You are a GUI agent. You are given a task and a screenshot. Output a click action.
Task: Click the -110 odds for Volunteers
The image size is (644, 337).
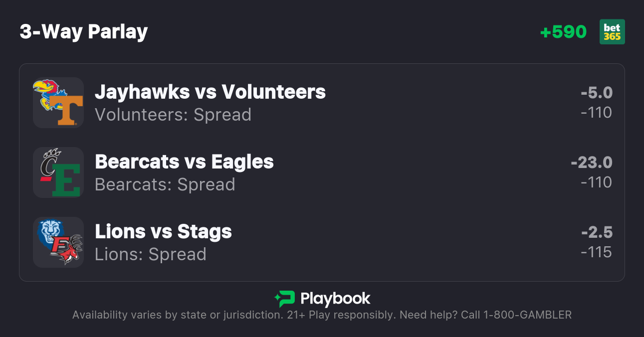(597, 113)
